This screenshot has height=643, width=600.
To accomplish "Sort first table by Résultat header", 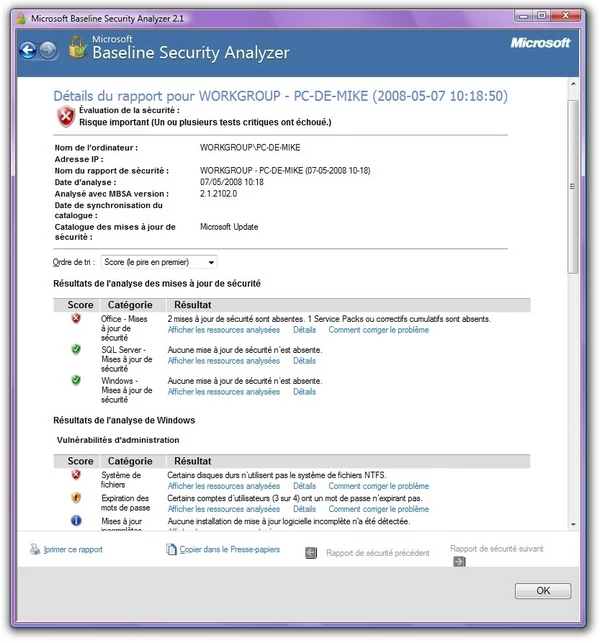I will [x=193, y=305].
